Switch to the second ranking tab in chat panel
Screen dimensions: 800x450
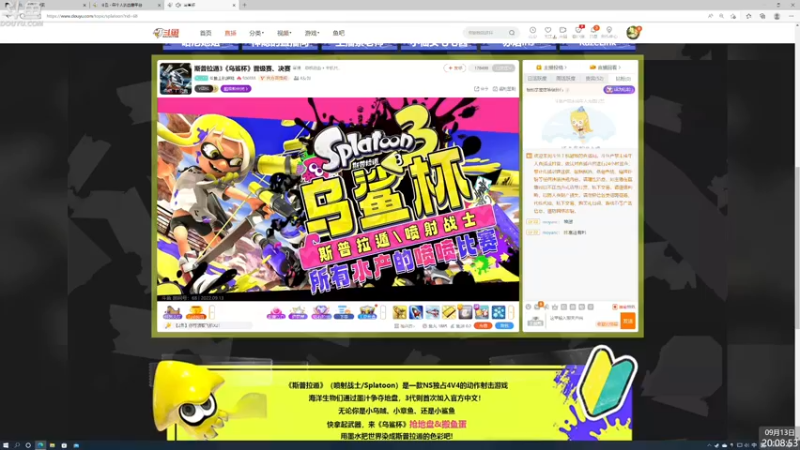(x=565, y=79)
